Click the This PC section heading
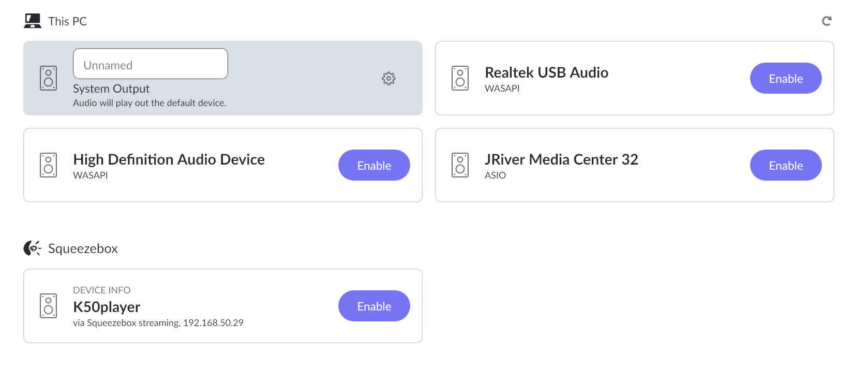The height and width of the screenshot is (370, 868). (67, 21)
